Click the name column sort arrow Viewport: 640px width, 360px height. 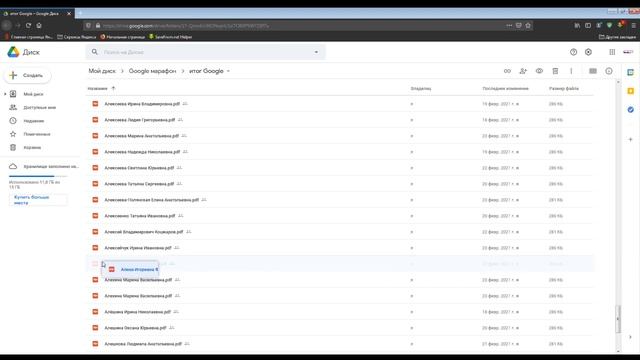[x=113, y=88]
